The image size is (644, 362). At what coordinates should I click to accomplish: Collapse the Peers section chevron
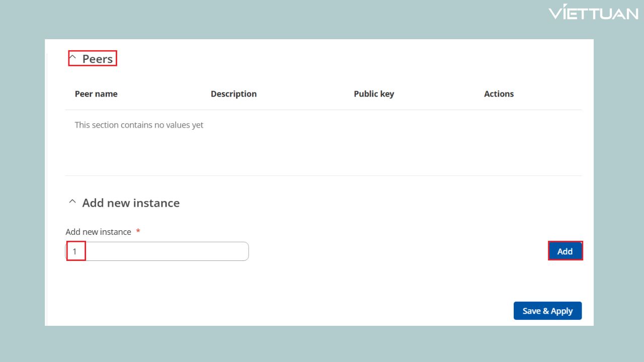tap(73, 58)
